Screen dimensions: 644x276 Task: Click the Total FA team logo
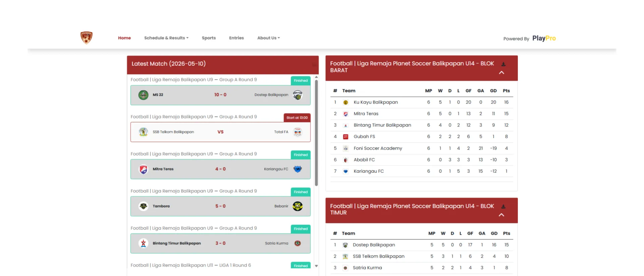[298, 132]
